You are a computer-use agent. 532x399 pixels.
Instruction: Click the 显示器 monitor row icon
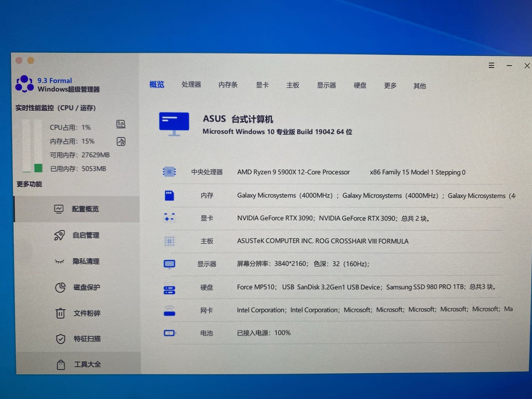[169, 264]
